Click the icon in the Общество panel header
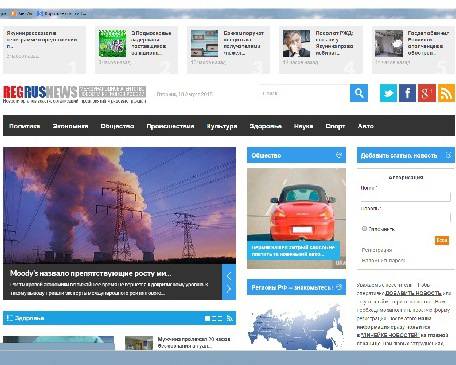Screen dimensions: 456x365 (x=339, y=155)
